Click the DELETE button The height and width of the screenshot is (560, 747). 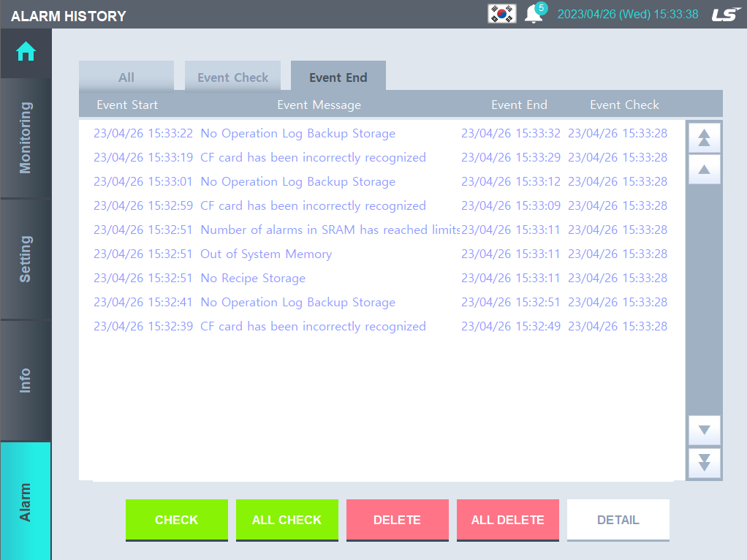(x=398, y=520)
